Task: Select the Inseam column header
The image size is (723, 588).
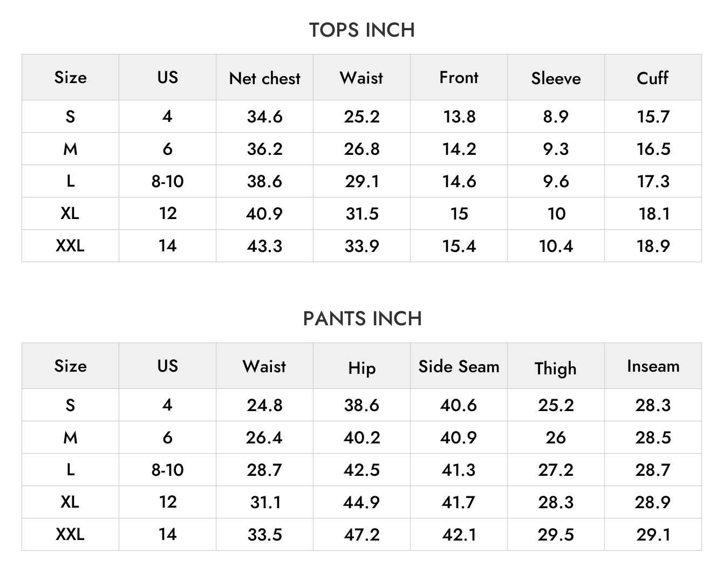Action: (653, 366)
